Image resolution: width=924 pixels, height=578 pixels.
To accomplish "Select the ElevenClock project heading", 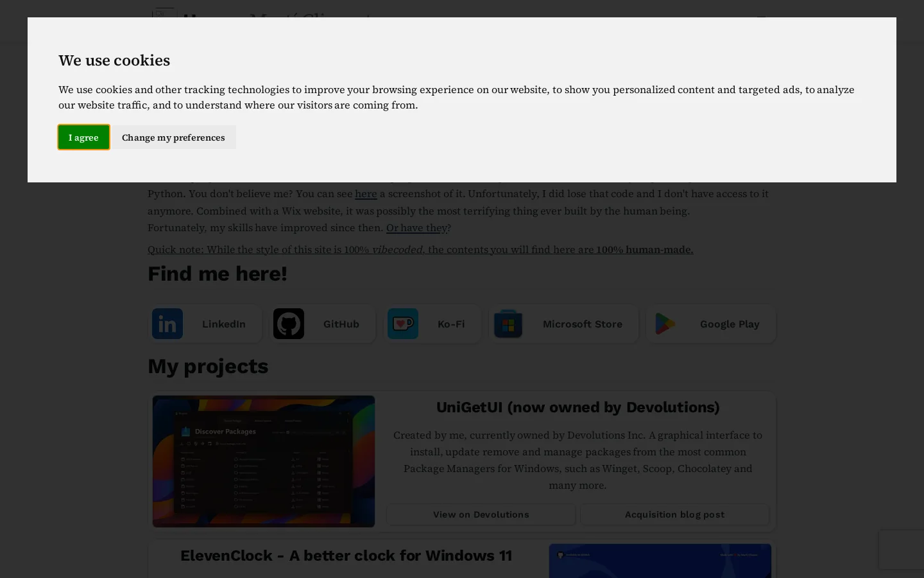I will click(346, 556).
